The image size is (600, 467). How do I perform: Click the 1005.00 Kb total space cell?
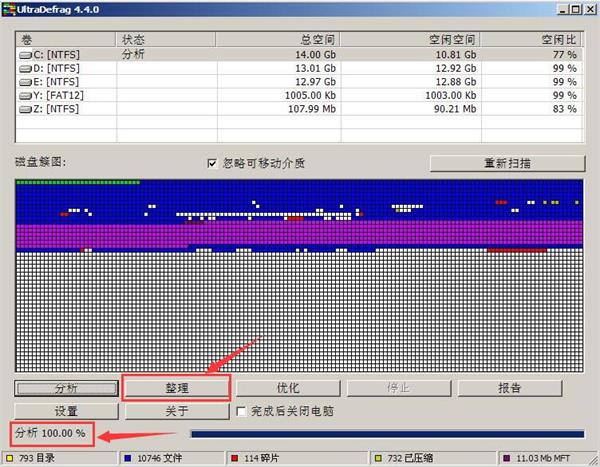310,95
